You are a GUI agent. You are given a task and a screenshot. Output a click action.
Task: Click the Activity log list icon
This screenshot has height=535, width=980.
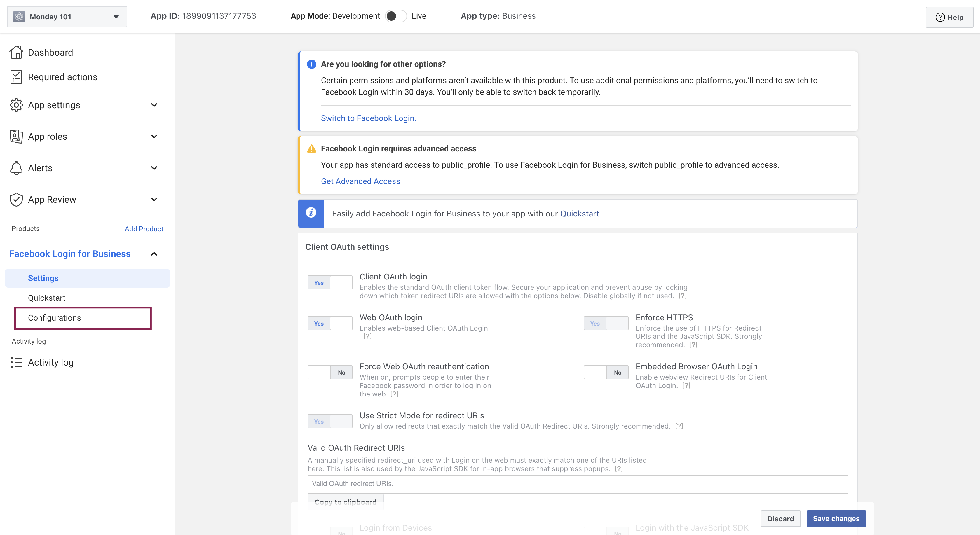pyautogui.click(x=16, y=362)
